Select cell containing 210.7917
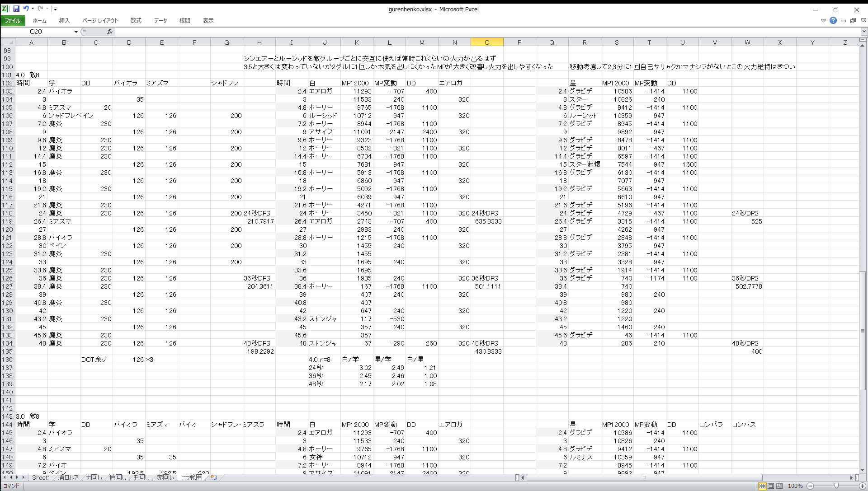 (x=259, y=221)
